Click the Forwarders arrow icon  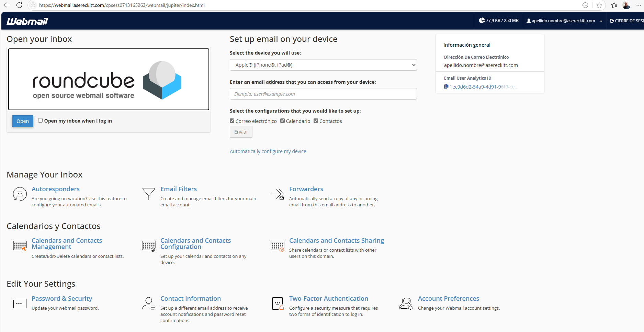point(278,194)
